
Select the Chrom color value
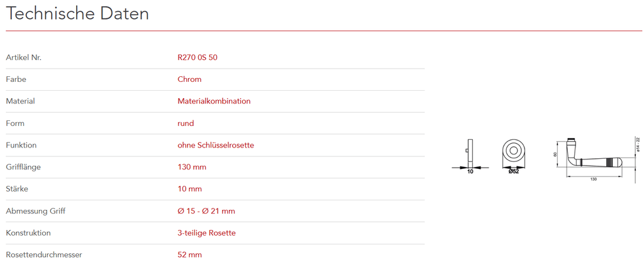(189, 79)
